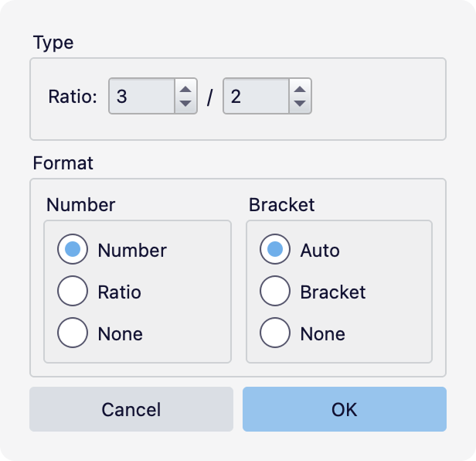Decrease the ratio denominator with down arrow
The height and width of the screenshot is (461, 476).
[x=300, y=104]
